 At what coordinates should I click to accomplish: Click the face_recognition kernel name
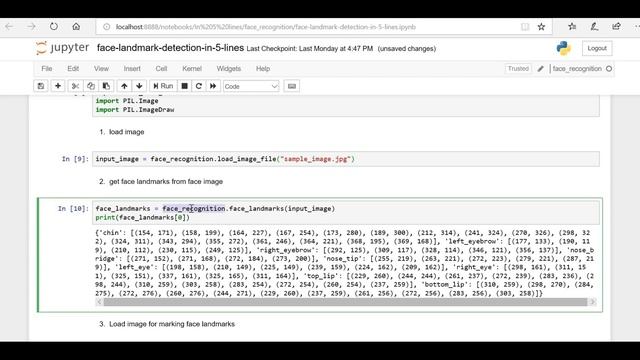(x=577, y=69)
